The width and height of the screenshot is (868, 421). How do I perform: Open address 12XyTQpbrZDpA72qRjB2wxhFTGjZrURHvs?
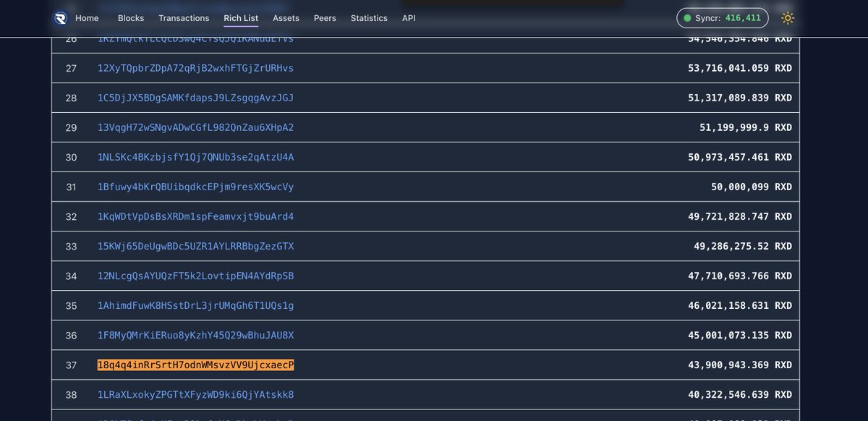point(195,68)
